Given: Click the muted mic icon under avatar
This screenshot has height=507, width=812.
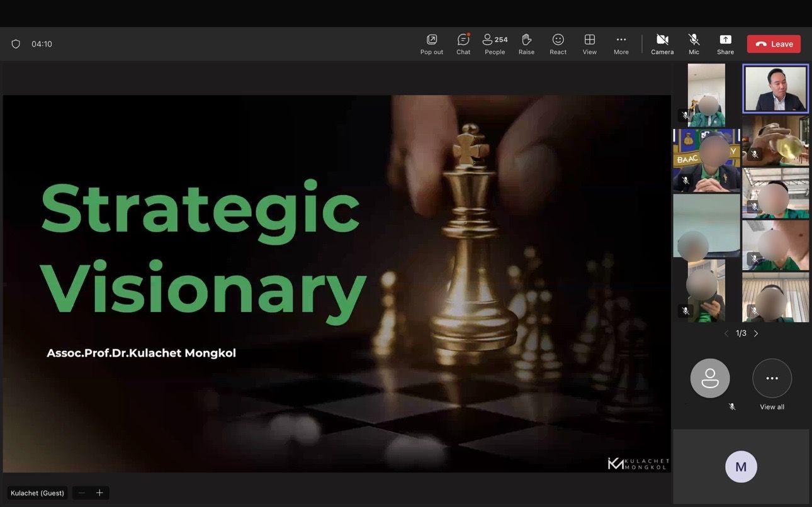Looking at the screenshot, I should click(x=732, y=407).
